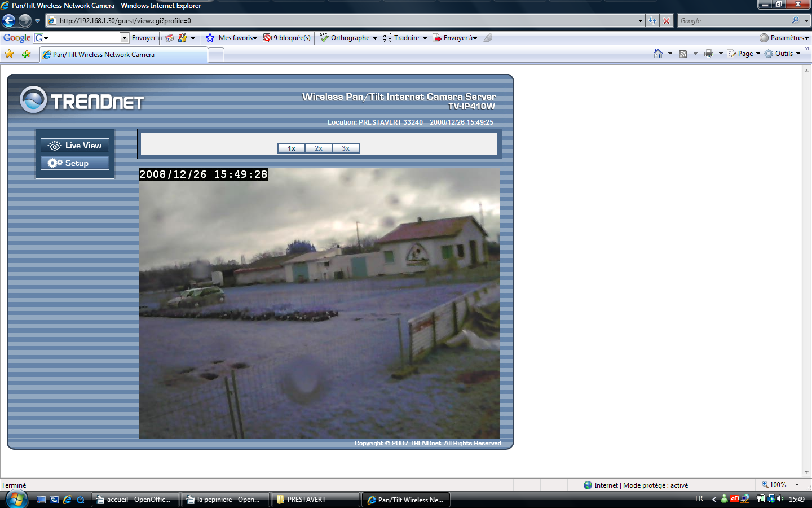Click the 15:49 system clock

797,499
